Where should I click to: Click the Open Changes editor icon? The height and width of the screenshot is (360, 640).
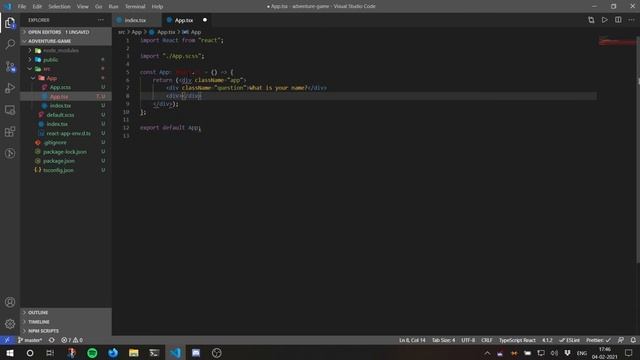[x=591, y=20]
